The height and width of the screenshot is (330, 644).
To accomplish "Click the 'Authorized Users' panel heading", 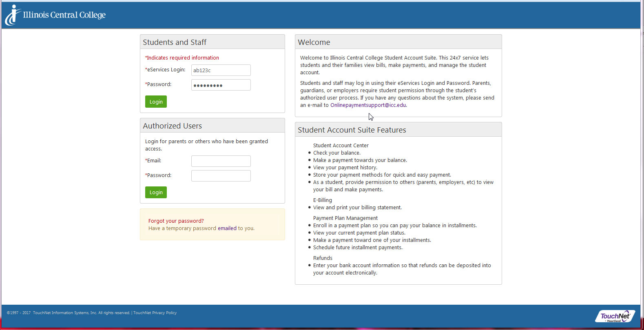I will click(x=172, y=126).
